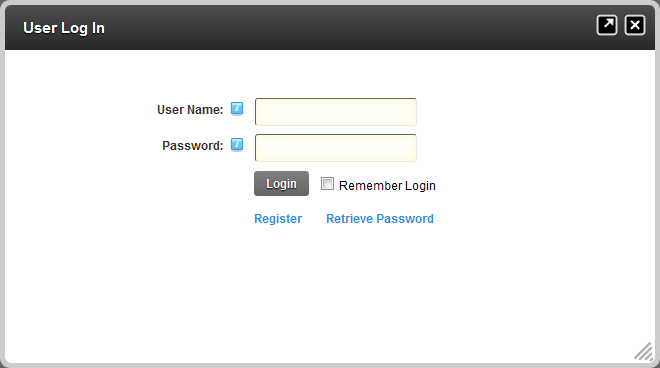Focus the User Name text field
This screenshot has height=368, width=660.
(x=336, y=112)
